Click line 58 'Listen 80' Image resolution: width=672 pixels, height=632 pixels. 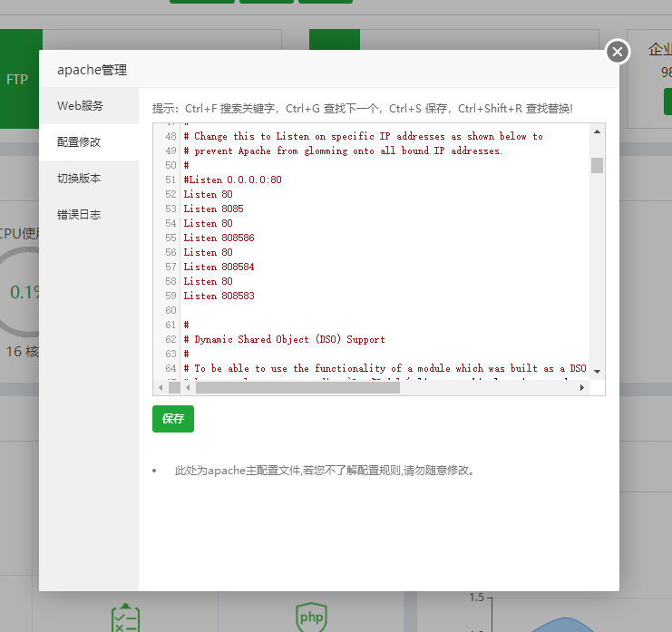208,281
